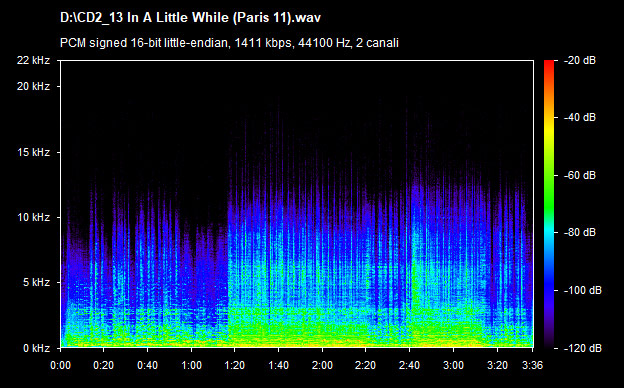Click the green region of color scale

[549, 191]
